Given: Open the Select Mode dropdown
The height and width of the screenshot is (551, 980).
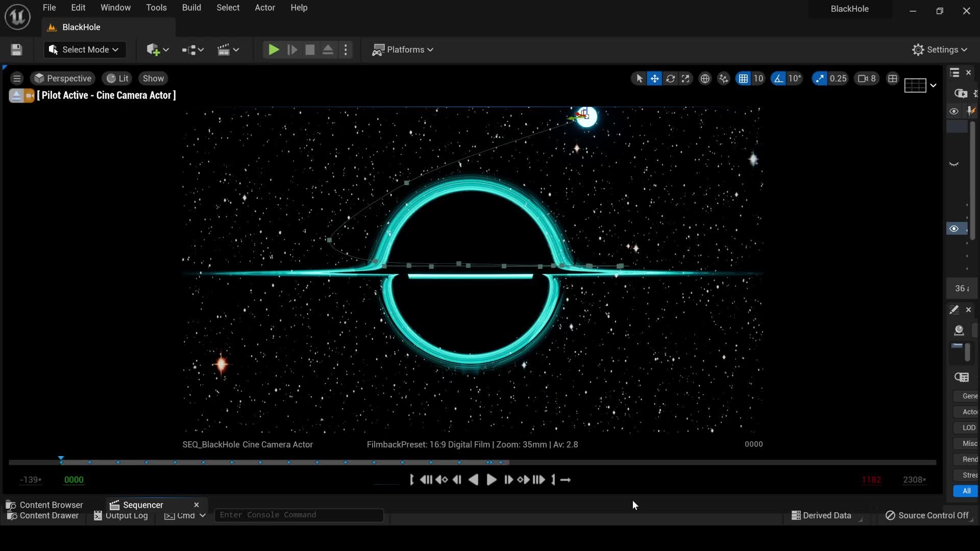Looking at the screenshot, I should point(84,49).
